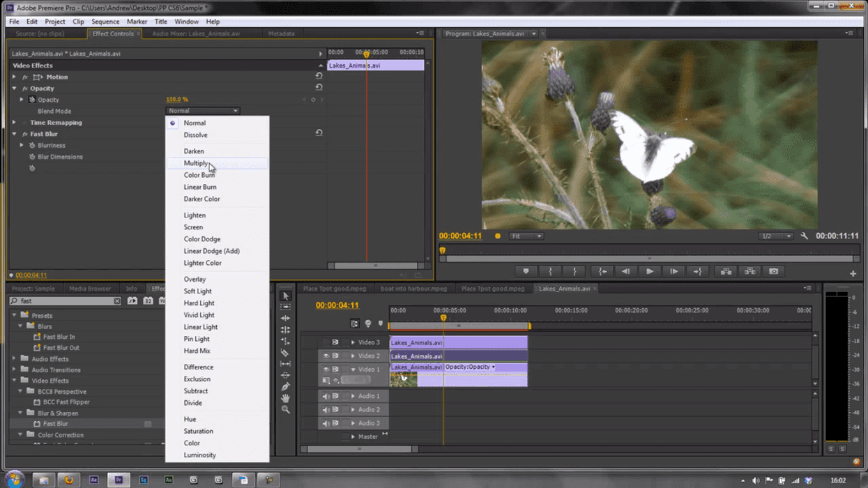This screenshot has height=488, width=868.
Task: Click the Extract button
Action: tap(749, 271)
